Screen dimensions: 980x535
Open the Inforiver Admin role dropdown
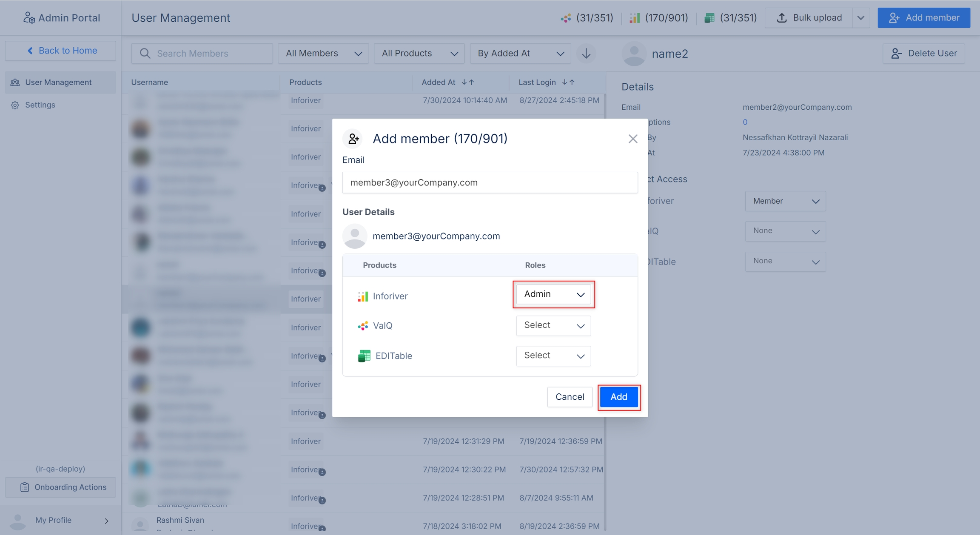pyautogui.click(x=553, y=294)
